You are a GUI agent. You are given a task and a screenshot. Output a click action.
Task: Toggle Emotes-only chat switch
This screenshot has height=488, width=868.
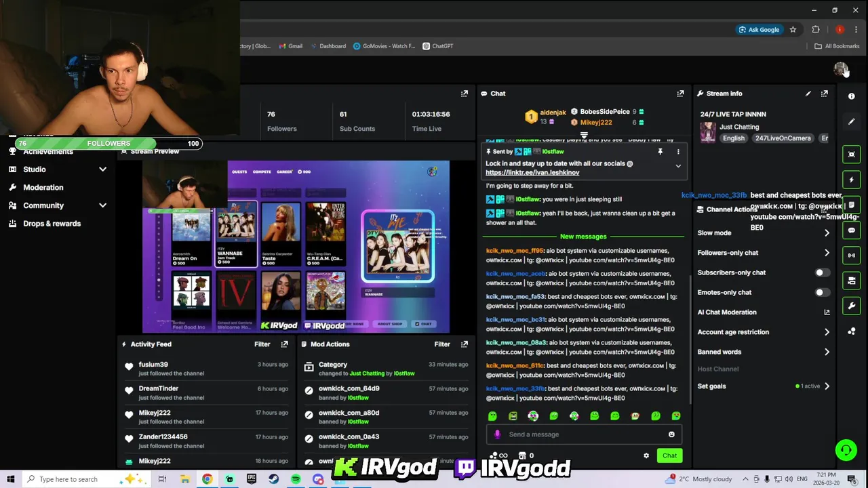(821, 292)
